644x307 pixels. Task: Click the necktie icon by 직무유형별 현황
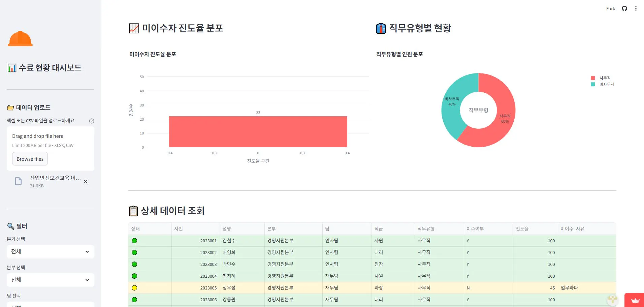[x=381, y=28]
